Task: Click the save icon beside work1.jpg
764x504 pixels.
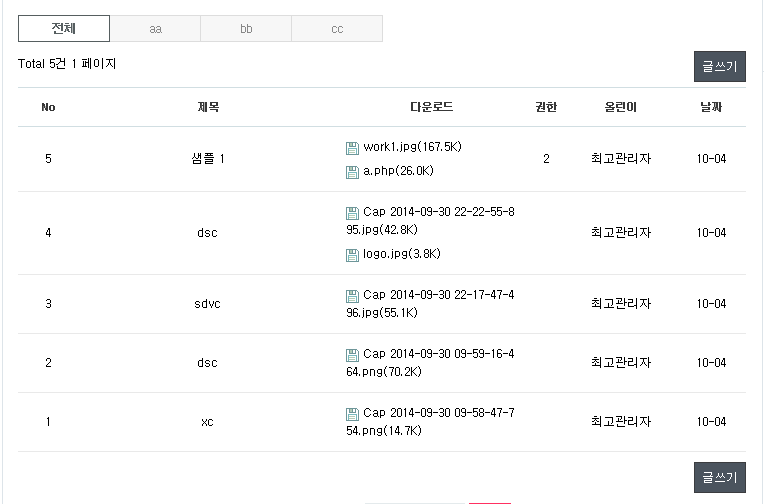Action: tap(352, 148)
